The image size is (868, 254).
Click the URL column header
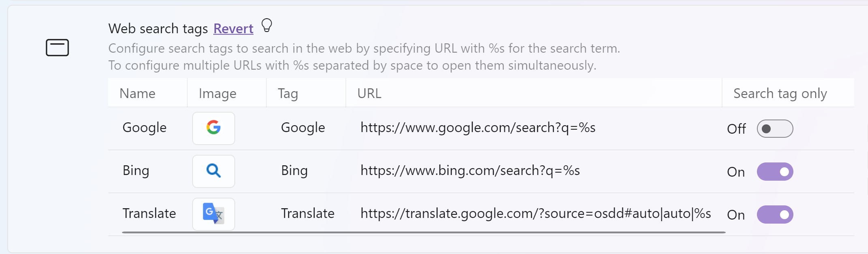pos(369,93)
